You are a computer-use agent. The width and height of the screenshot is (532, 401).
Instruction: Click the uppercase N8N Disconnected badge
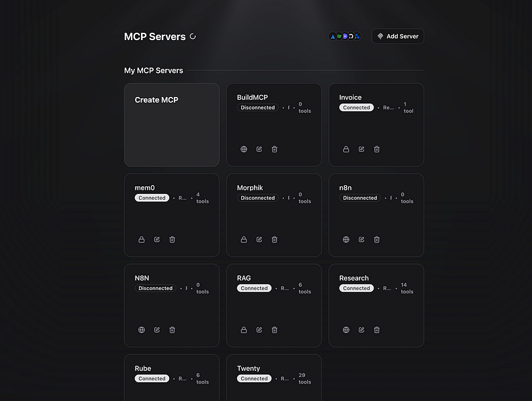tap(156, 288)
